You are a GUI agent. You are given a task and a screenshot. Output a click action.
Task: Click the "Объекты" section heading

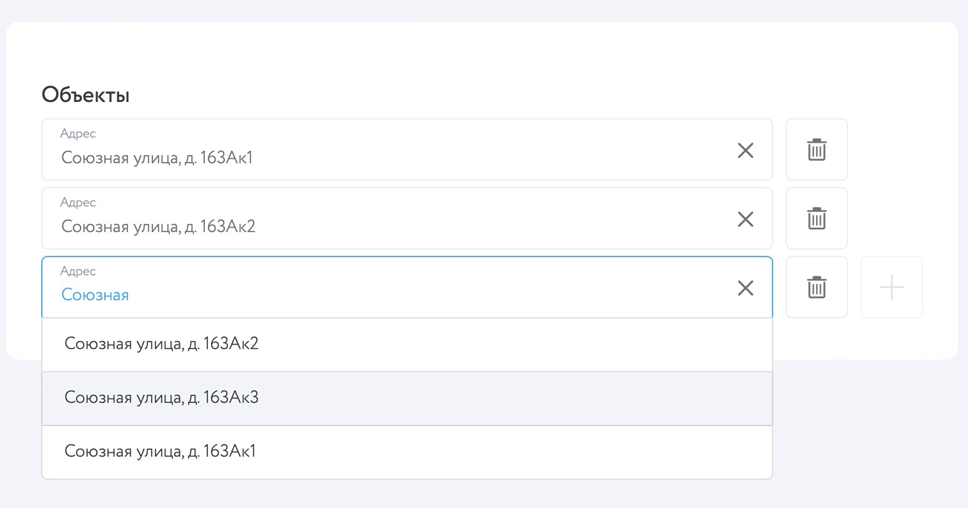[86, 95]
